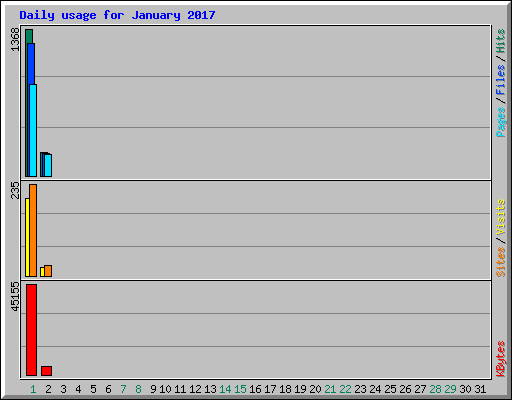The width and height of the screenshot is (512, 400).
Task: Click day label 18 on the x-axis
Action: 285,389
